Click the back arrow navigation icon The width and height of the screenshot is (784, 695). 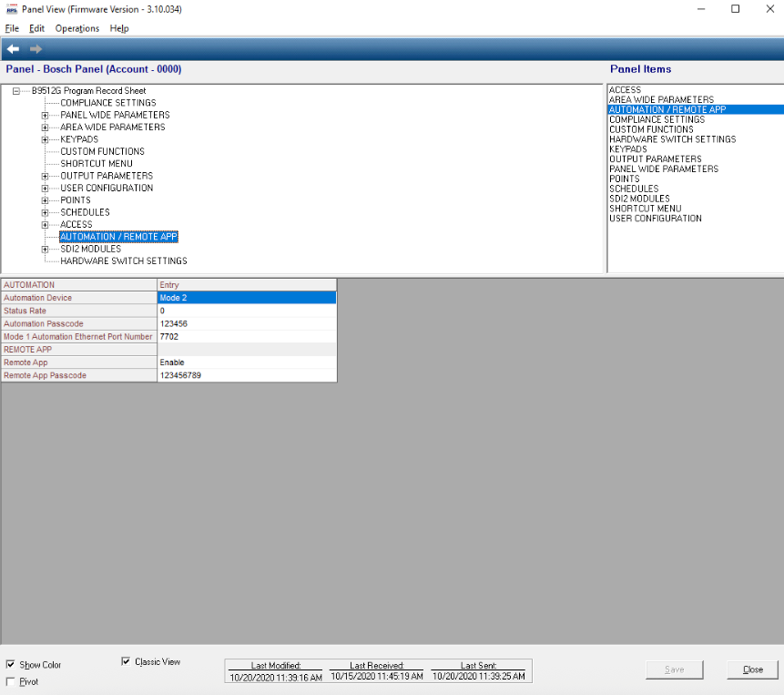[x=13, y=48]
